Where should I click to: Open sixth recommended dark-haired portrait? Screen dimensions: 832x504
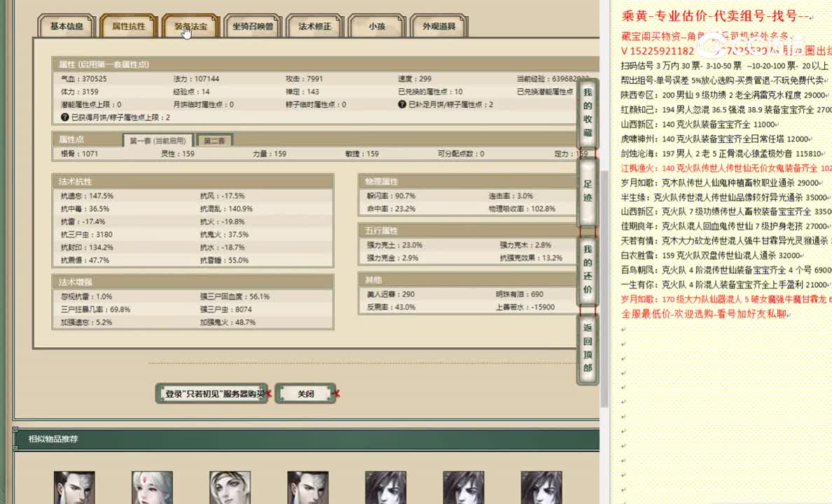(x=464, y=487)
